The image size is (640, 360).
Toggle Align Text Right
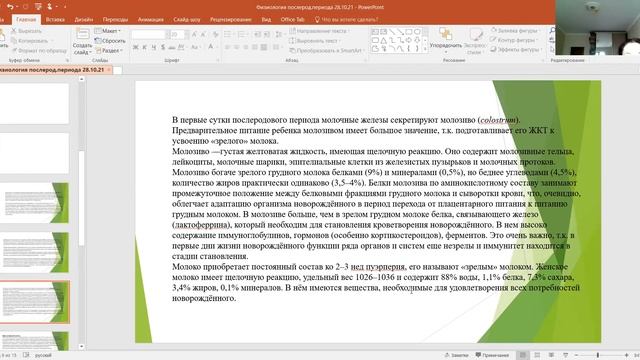pyautogui.click(x=245, y=47)
